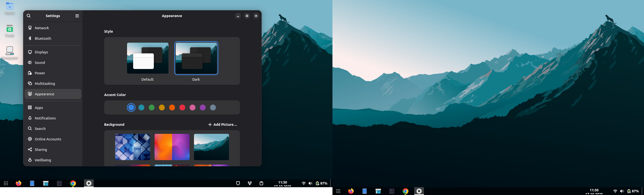
Task: Go to Displays in the sidebar
Action: click(x=41, y=52)
